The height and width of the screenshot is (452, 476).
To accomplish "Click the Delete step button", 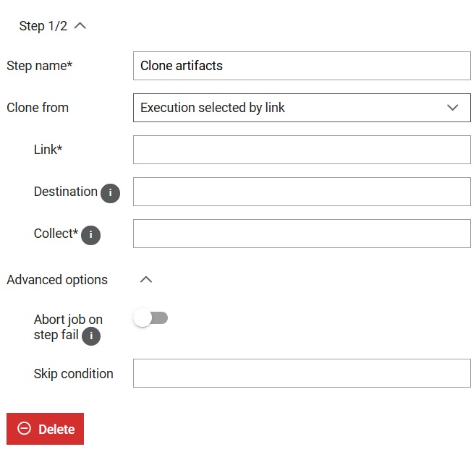I will (x=46, y=429).
